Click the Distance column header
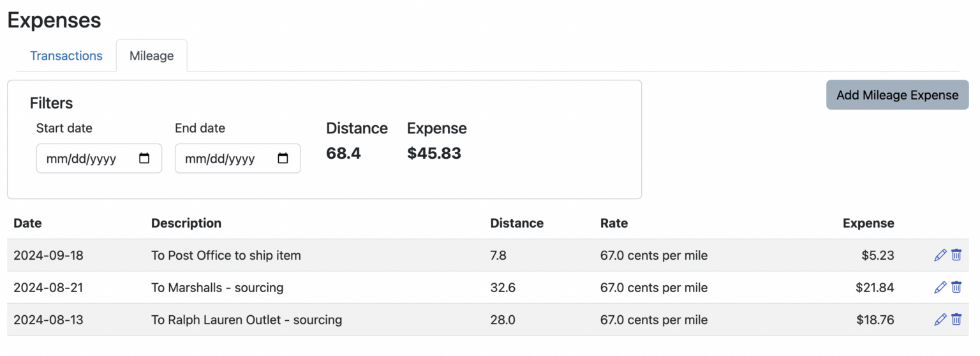 [517, 223]
